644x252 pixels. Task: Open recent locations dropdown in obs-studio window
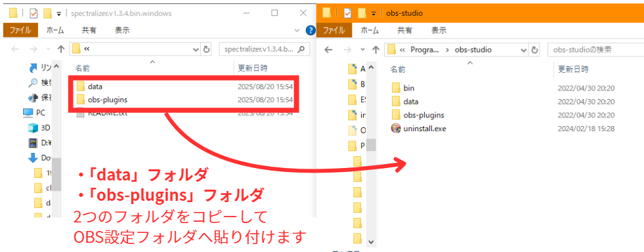pyautogui.click(x=362, y=50)
